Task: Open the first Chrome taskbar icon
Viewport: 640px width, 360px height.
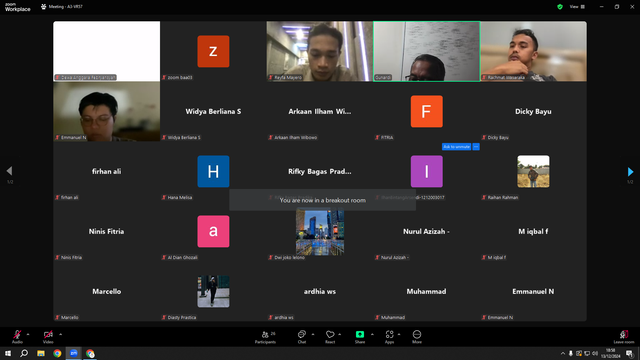Action: point(57,353)
